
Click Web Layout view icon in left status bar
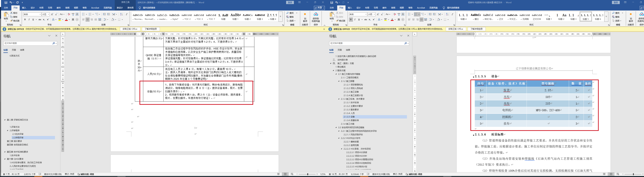pos(292,174)
